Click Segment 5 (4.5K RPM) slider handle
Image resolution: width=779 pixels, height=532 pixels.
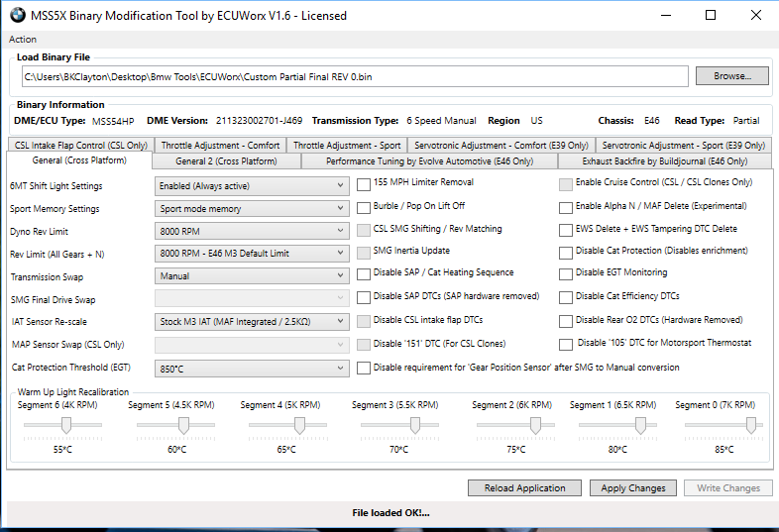click(x=183, y=425)
